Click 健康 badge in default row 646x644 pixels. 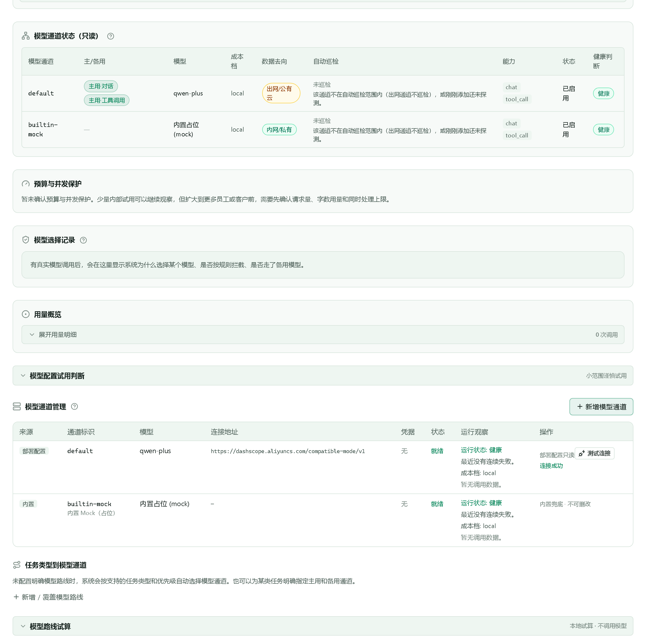604,94
